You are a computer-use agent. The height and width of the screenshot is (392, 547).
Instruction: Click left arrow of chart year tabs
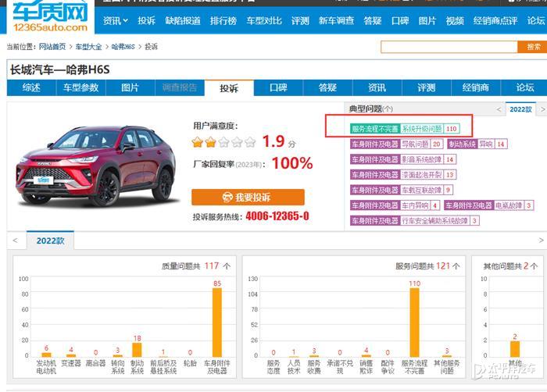(x=15, y=241)
